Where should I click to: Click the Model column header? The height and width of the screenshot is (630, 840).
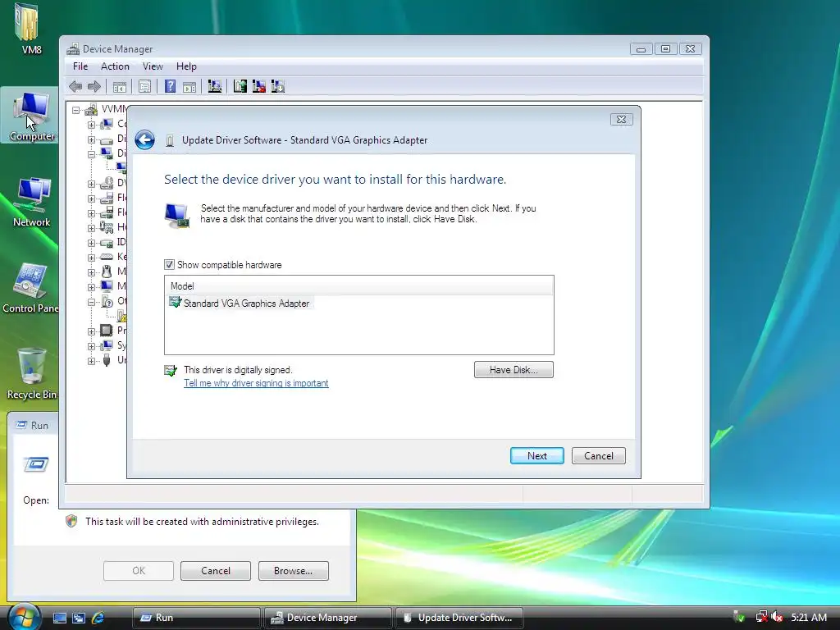click(x=359, y=286)
